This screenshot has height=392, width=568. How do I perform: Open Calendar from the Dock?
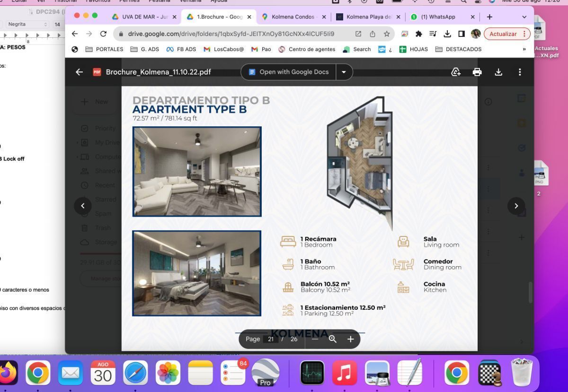pyautogui.click(x=103, y=373)
